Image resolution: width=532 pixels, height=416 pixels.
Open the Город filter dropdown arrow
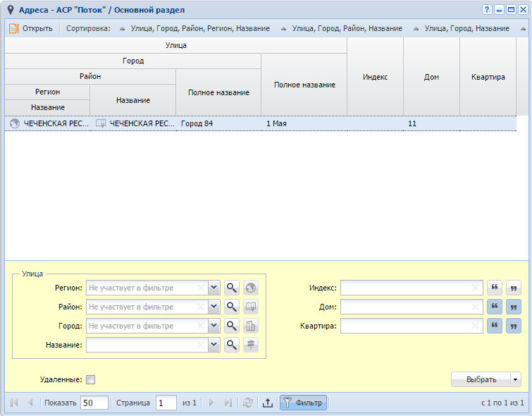click(x=214, y=326)
